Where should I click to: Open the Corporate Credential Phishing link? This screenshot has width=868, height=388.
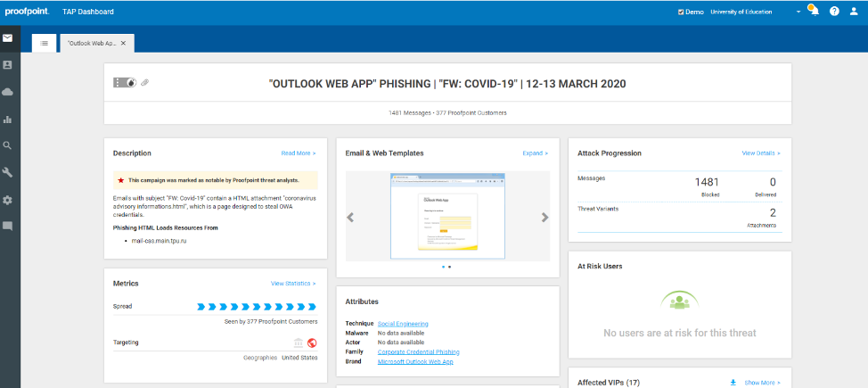pos(419,352)
